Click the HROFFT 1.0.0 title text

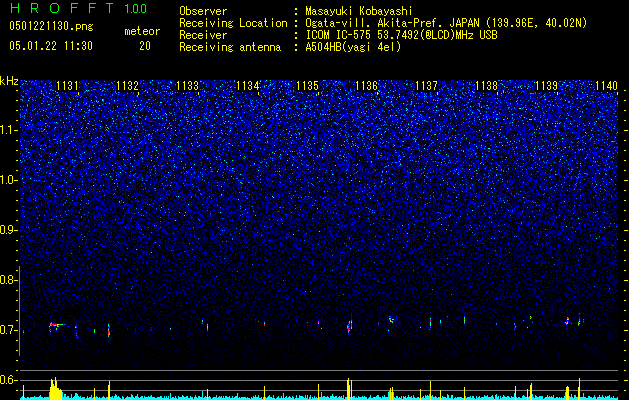click(79, 8)
